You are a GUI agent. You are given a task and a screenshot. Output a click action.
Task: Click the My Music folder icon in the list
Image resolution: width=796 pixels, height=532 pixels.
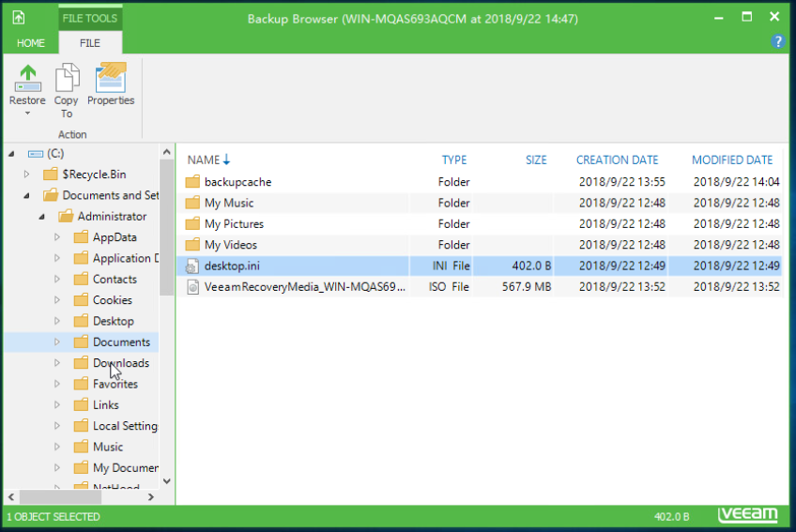[192, 203]
